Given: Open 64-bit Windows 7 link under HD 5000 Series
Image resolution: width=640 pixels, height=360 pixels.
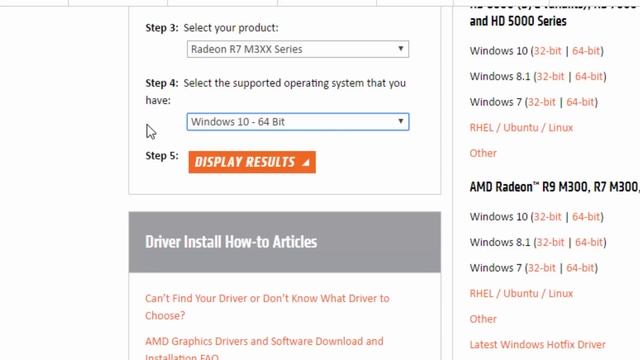Looking at the screenshot, I should point(580,102).
